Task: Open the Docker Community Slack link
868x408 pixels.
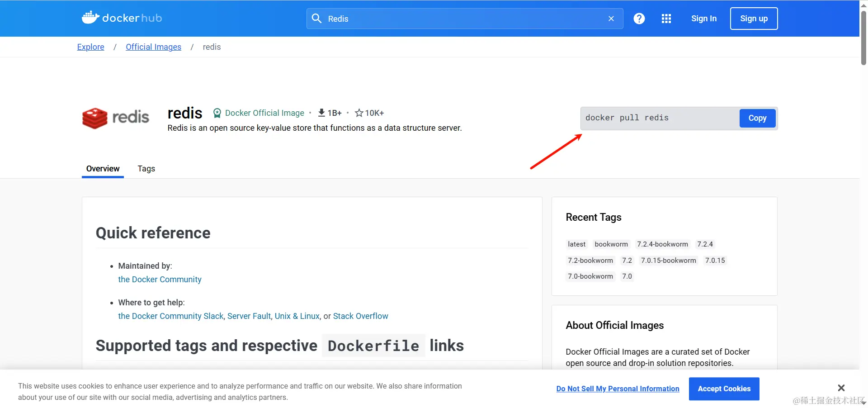Action: 171,316
